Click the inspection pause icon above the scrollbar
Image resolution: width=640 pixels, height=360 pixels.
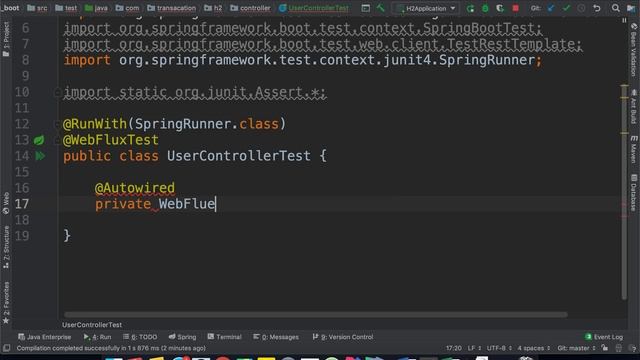click(624, 20)
